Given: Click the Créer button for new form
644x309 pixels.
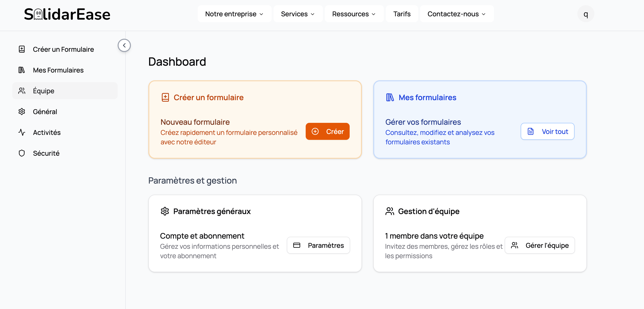Looking at the screenshot, I should coord(327,131).
